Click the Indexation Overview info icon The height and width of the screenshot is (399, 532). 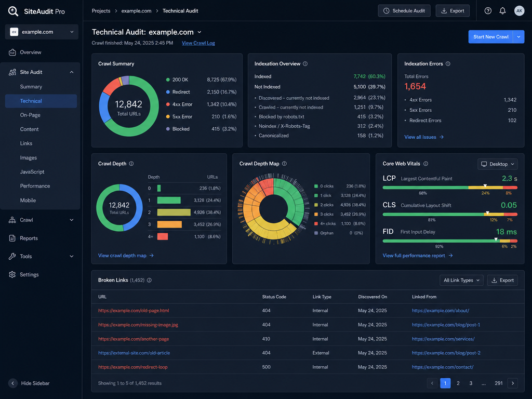[x=305, y=64]
